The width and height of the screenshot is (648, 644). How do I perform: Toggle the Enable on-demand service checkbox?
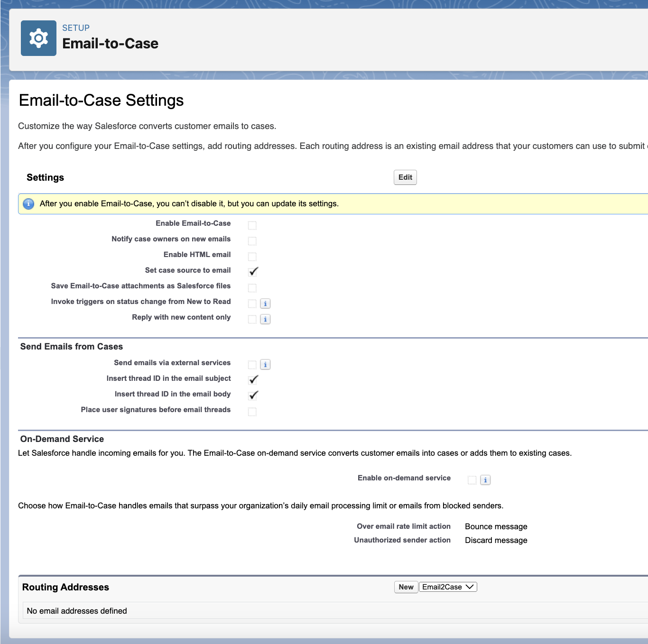[472, 480]
